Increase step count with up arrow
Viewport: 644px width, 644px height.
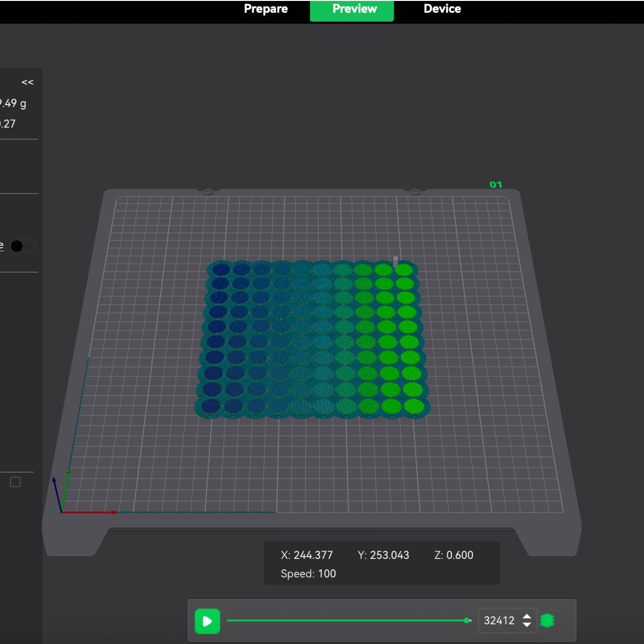point(527,616)
